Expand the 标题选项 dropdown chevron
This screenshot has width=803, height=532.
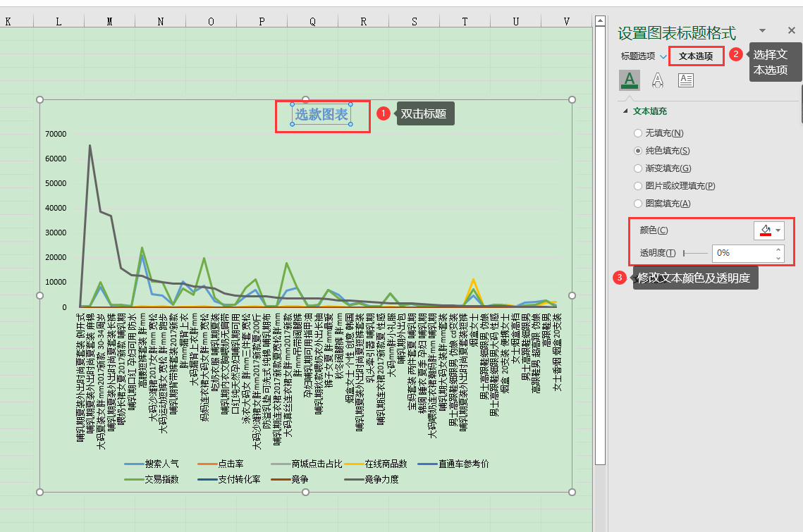tap(663, 56)
